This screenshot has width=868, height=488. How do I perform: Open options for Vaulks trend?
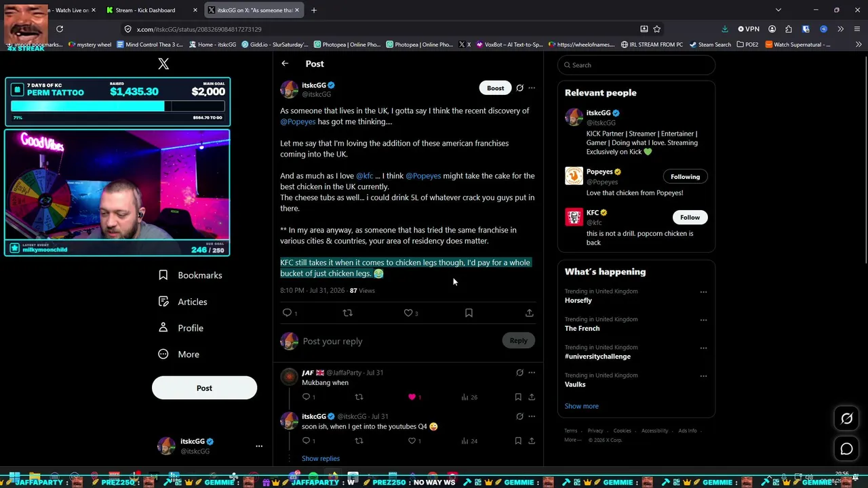pos(703,376)
